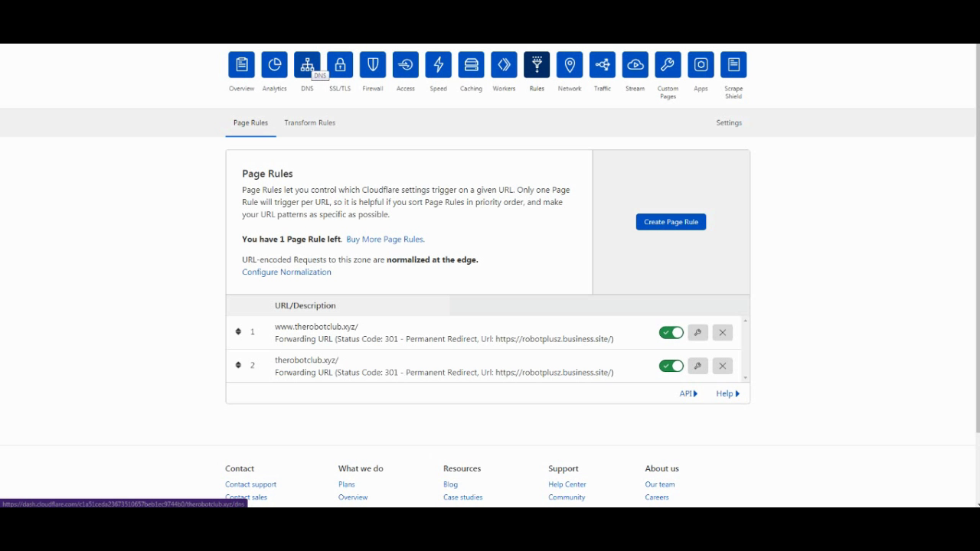Open the Analytics chart icon
980x551 pixels.
[274, 65]
